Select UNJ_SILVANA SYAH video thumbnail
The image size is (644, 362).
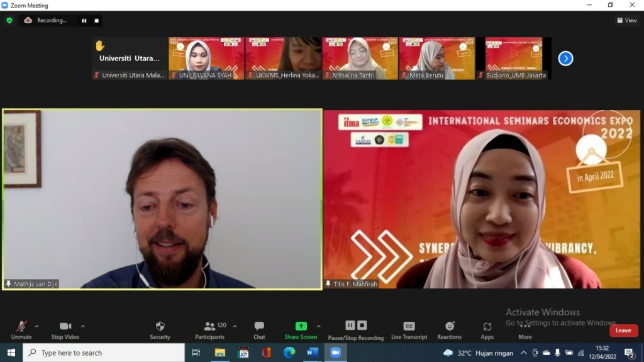[206, 58]
